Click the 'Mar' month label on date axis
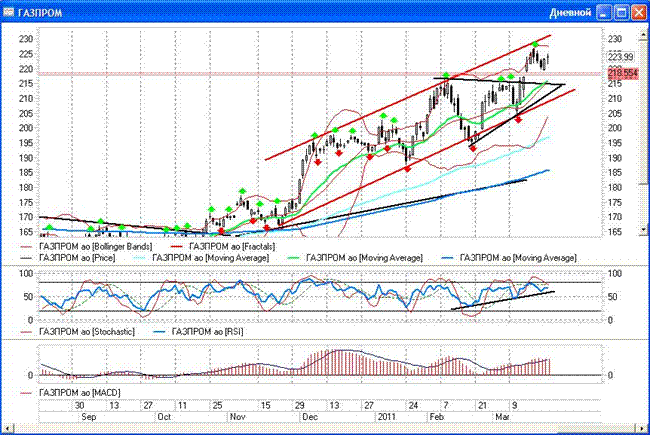This screenshot has width=650, height=435. tap(502, 417)
